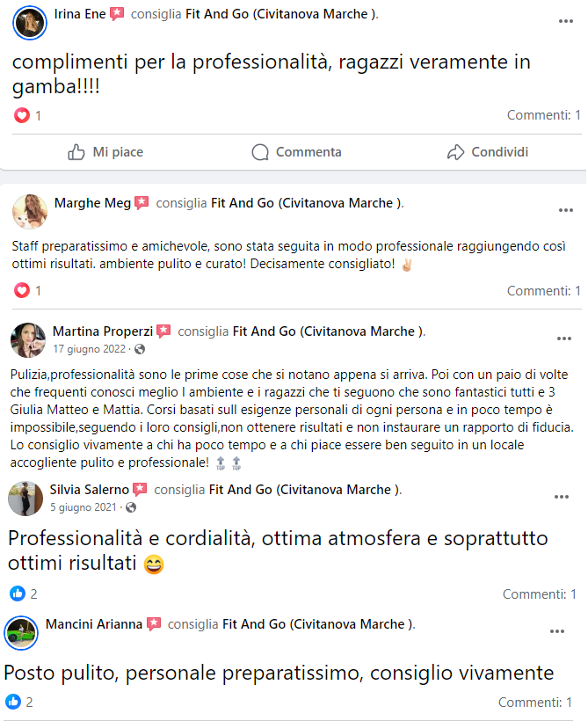This screenshot has height=721, width=588.
Task: Click globe privacy icon beside 5 giugno 2021
Action: [131, 507]
